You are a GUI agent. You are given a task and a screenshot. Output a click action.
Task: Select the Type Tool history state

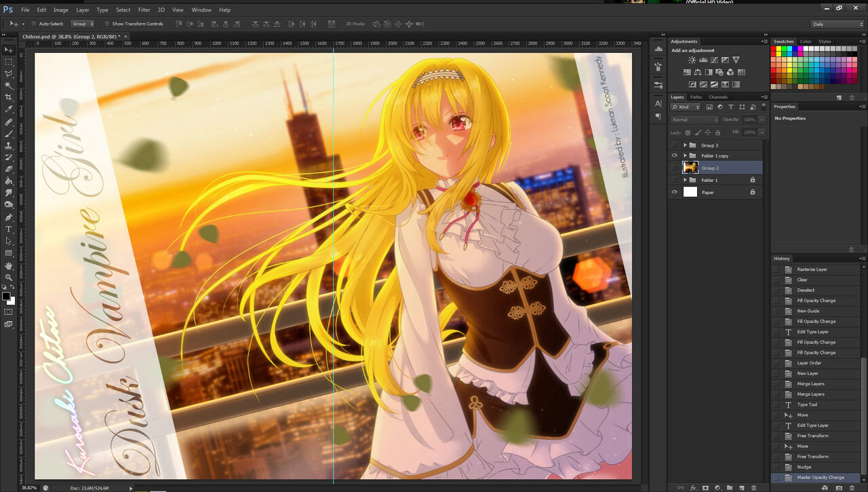click(817, 404)
